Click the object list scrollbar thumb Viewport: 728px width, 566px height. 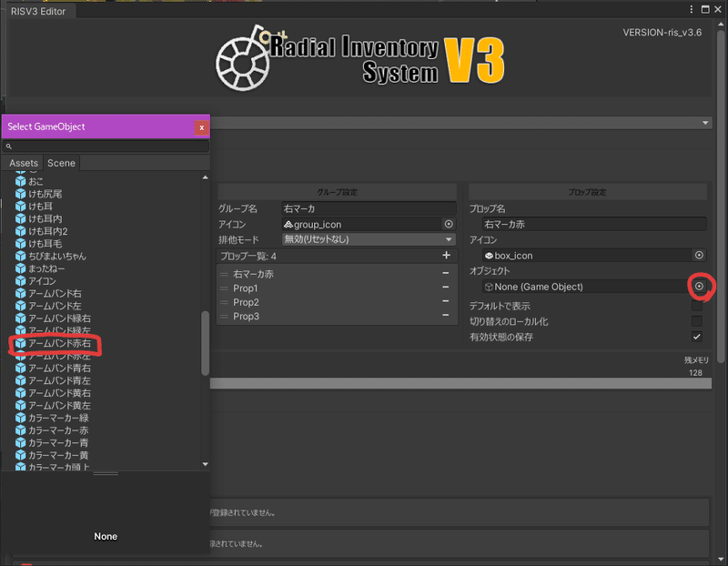(205, 343)
